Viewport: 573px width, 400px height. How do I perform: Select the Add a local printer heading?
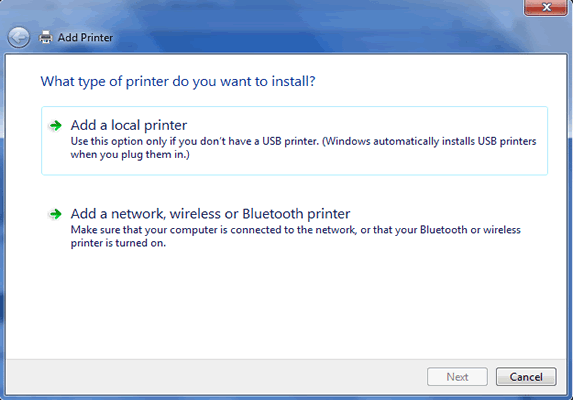(x=129, y=125)
